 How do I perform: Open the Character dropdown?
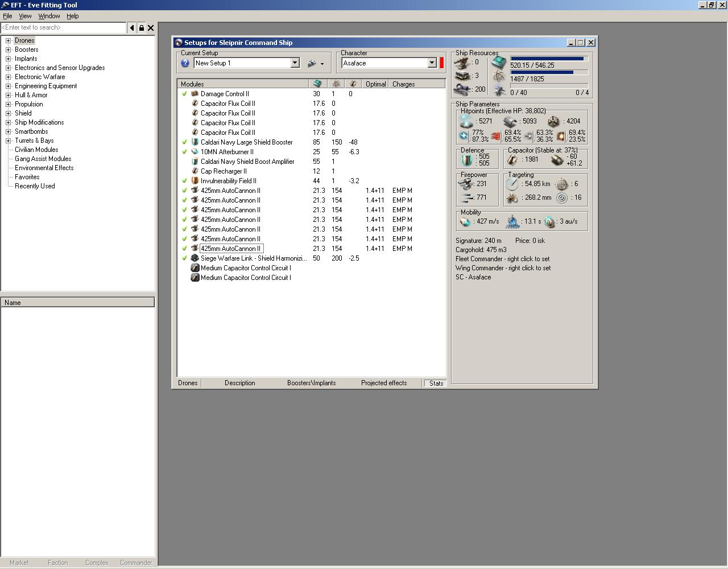(432, 63)
